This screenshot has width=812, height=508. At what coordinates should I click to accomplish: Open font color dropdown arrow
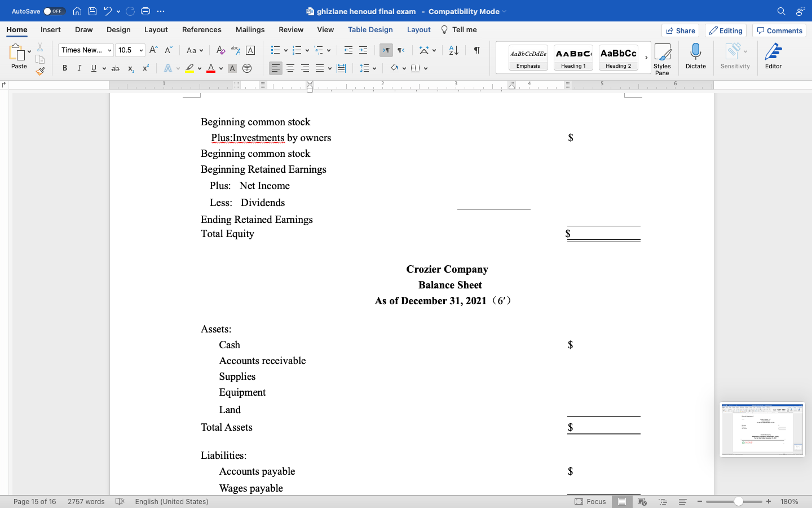[220, 68]
